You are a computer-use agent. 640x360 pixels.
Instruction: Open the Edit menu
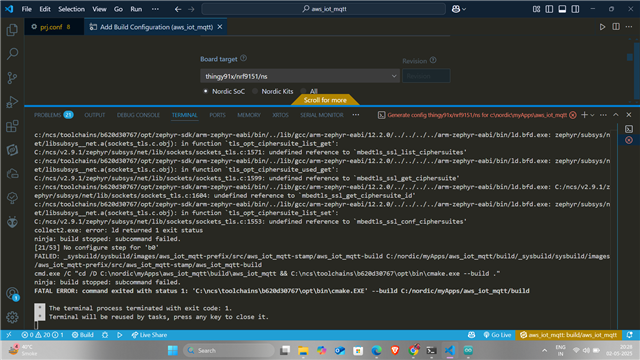point(45,9)
